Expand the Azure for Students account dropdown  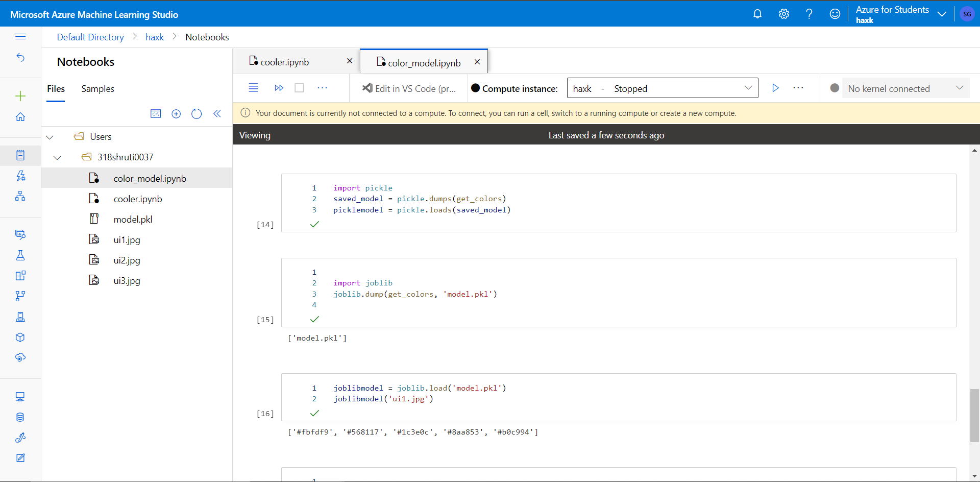[942, 14]
